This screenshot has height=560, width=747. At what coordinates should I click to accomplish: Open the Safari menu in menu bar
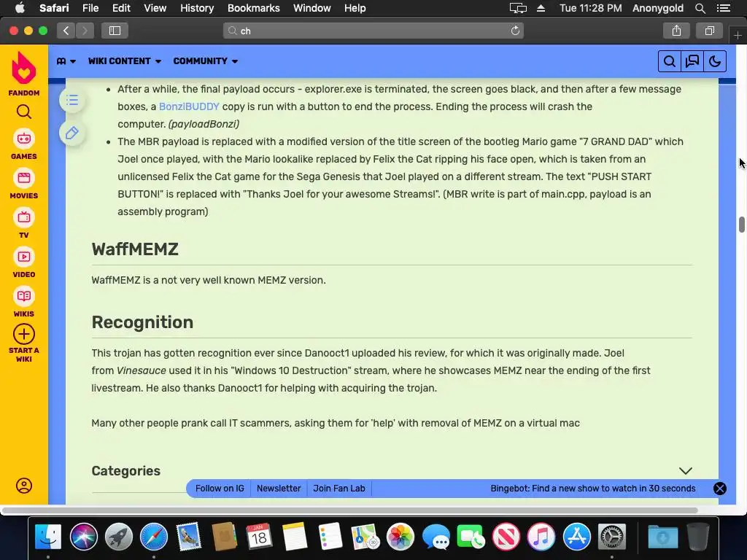54,8
